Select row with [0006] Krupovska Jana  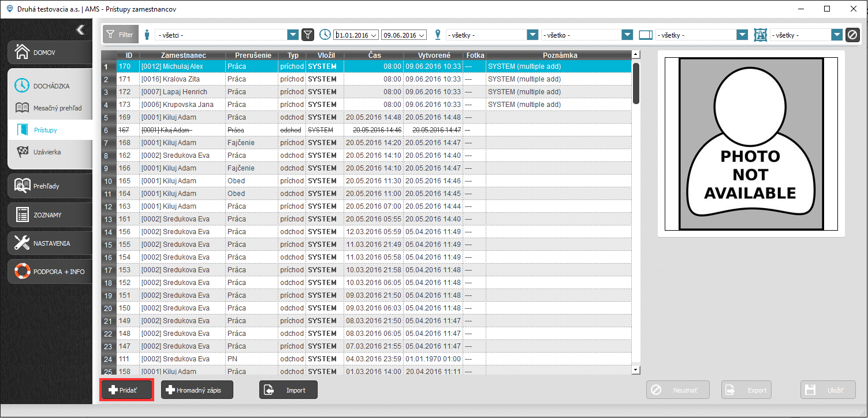click(x=374, y=105)
